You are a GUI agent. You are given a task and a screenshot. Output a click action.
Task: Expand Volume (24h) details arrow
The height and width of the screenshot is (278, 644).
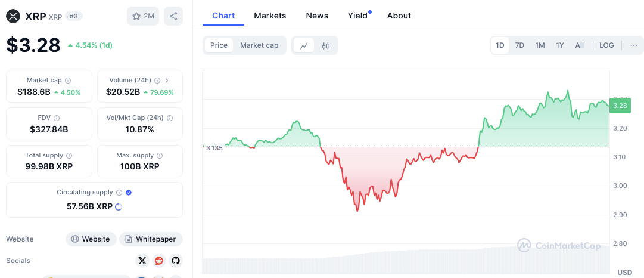click(167, 80)
